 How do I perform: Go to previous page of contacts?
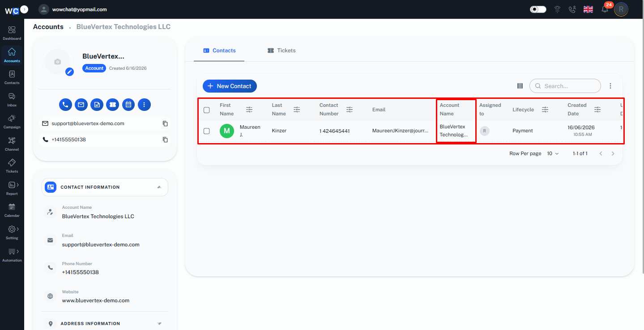coord(601,153)
